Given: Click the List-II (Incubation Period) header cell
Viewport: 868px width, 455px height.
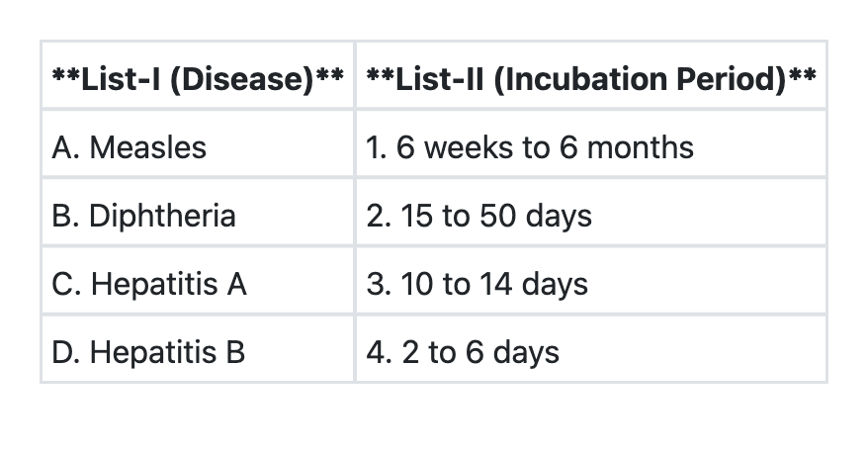Looking at the screenshot, I should click(x=590, y=76).
